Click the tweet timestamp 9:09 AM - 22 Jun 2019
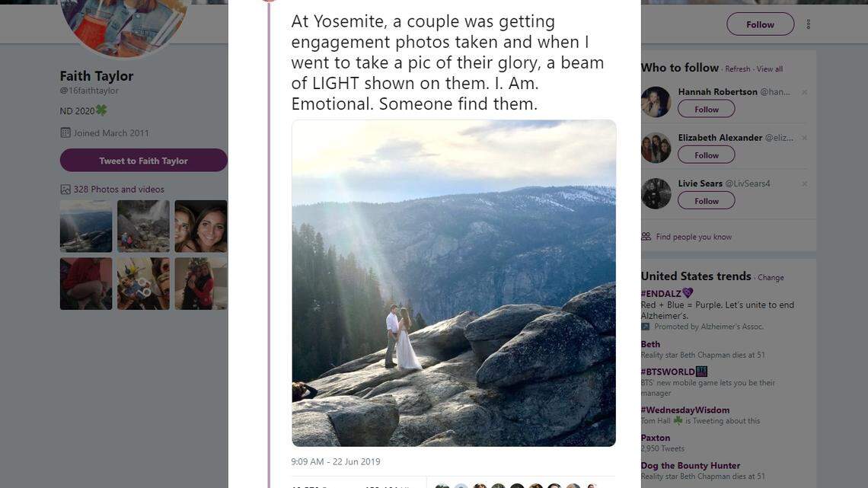Screen dimensions: 868x488 (335, 461)
